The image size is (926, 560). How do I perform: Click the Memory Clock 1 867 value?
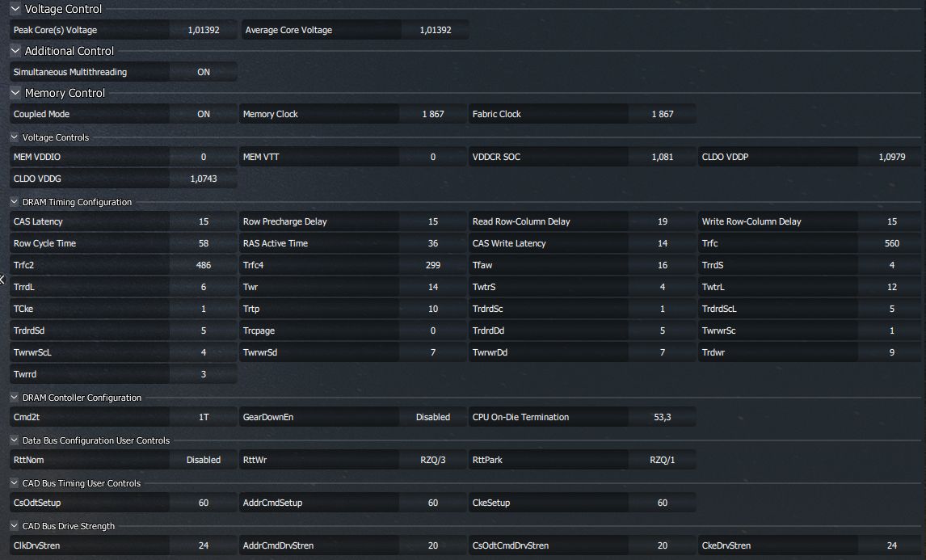pos(432,114)
